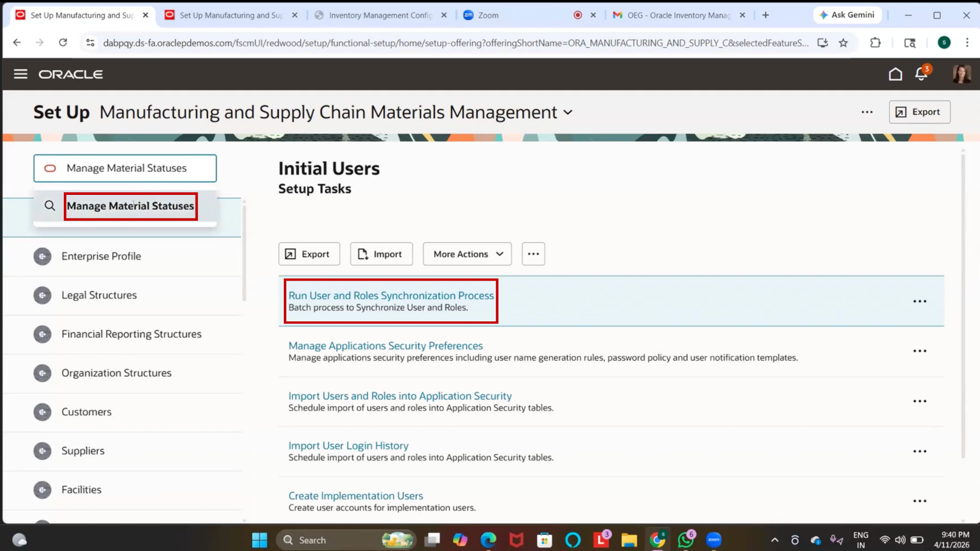
Task: Select the Manage Material Statuses search suggestion
Action: 130,206
